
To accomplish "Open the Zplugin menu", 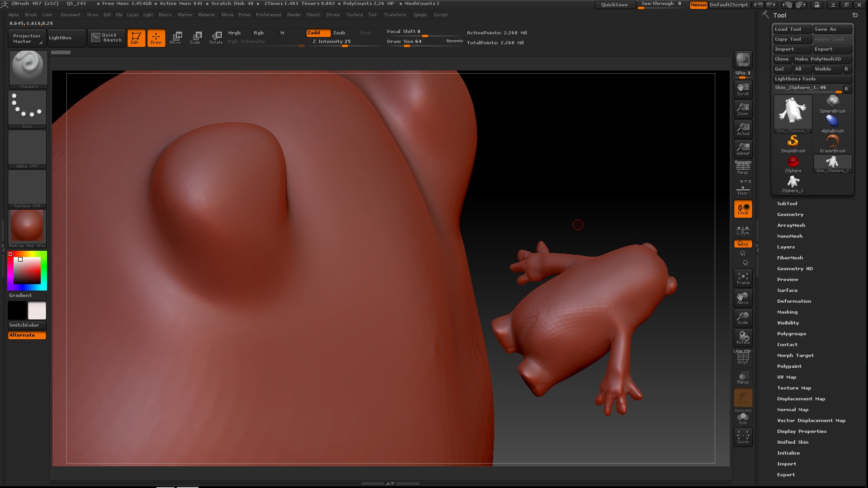I will (x=420, y=15).
